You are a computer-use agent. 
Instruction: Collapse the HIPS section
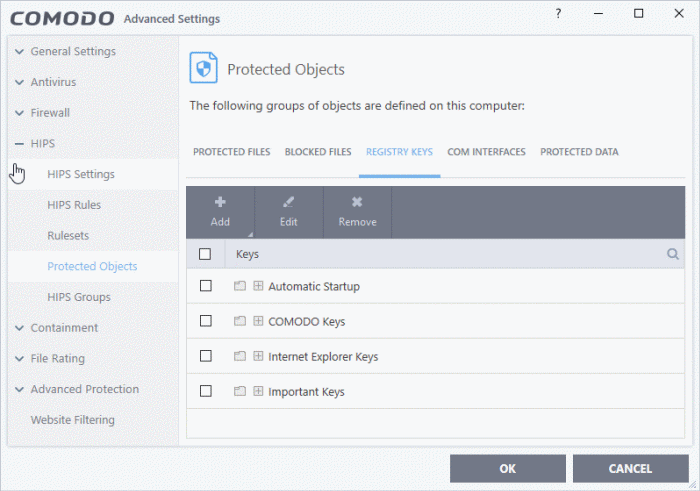tap(19, 144)
